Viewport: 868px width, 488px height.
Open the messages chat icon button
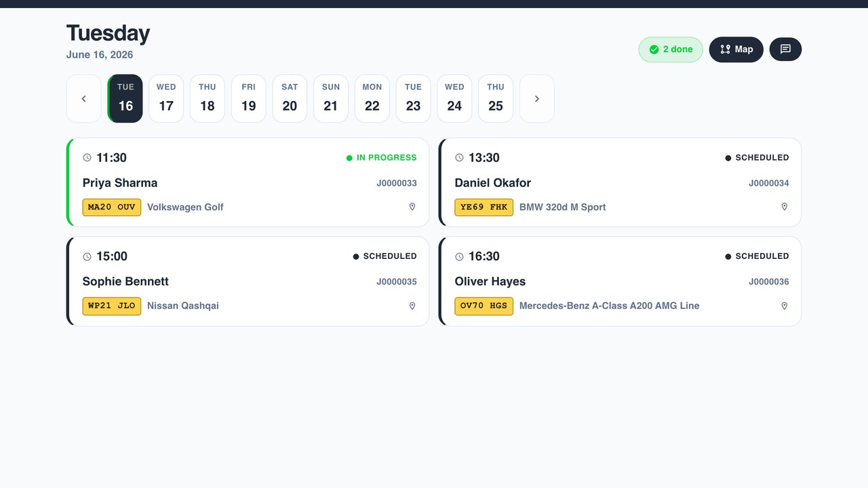pos(785,49)
